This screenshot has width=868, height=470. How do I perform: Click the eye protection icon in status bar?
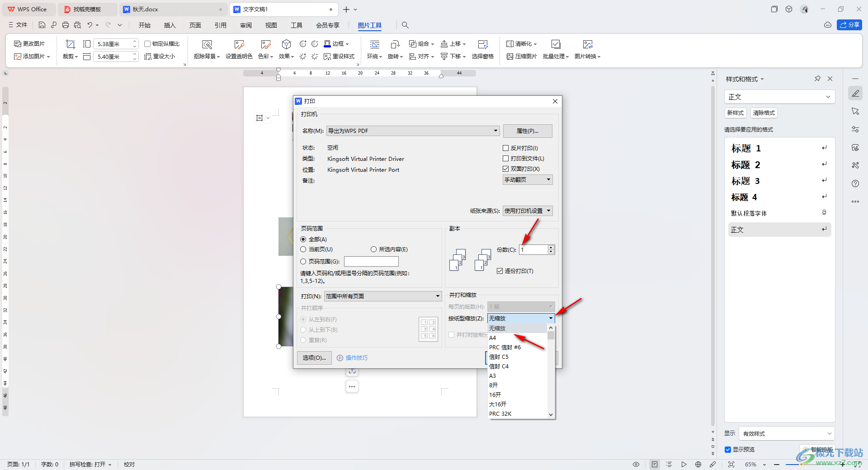[636, 464]
